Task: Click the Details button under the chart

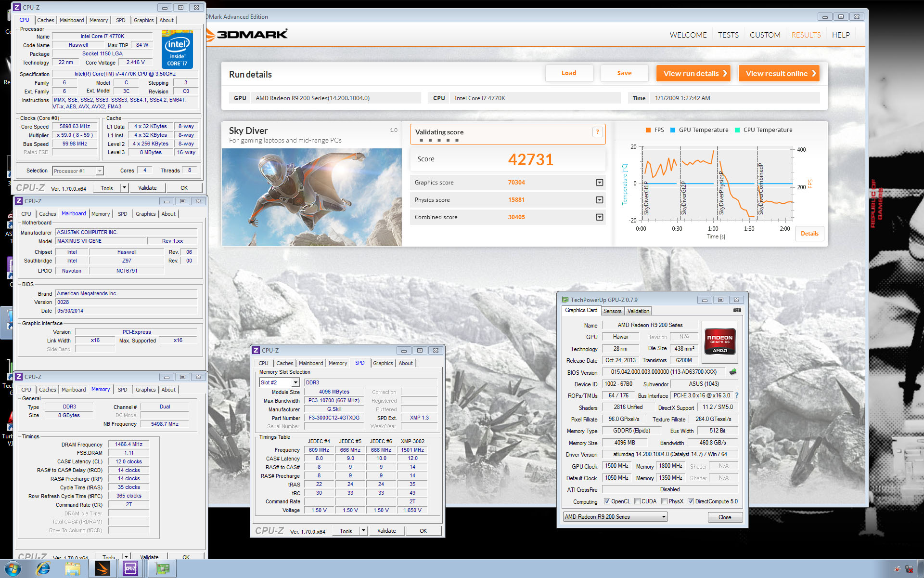Action: tap(809, 234)
